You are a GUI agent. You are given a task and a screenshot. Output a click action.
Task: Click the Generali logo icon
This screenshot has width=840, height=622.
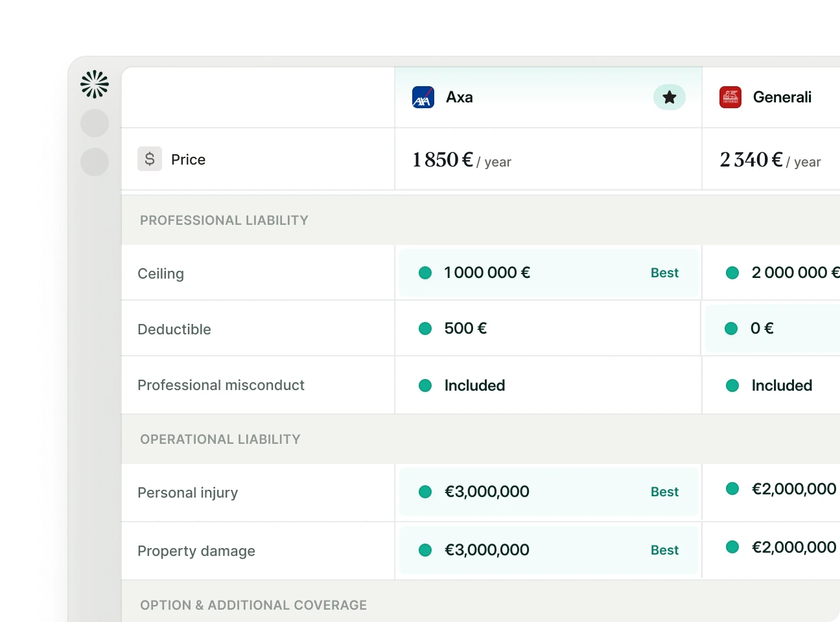coord(730,97)
